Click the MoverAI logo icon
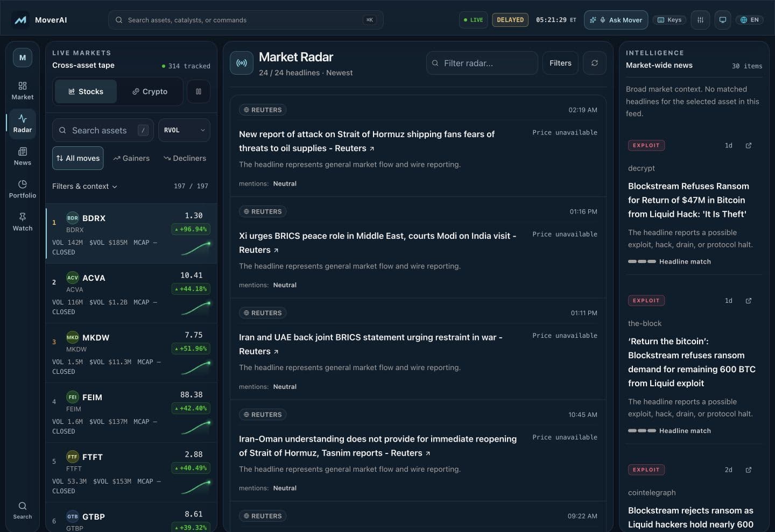Image resolution: width=775 pixels, height=532 pixels. tap(20, 20)
